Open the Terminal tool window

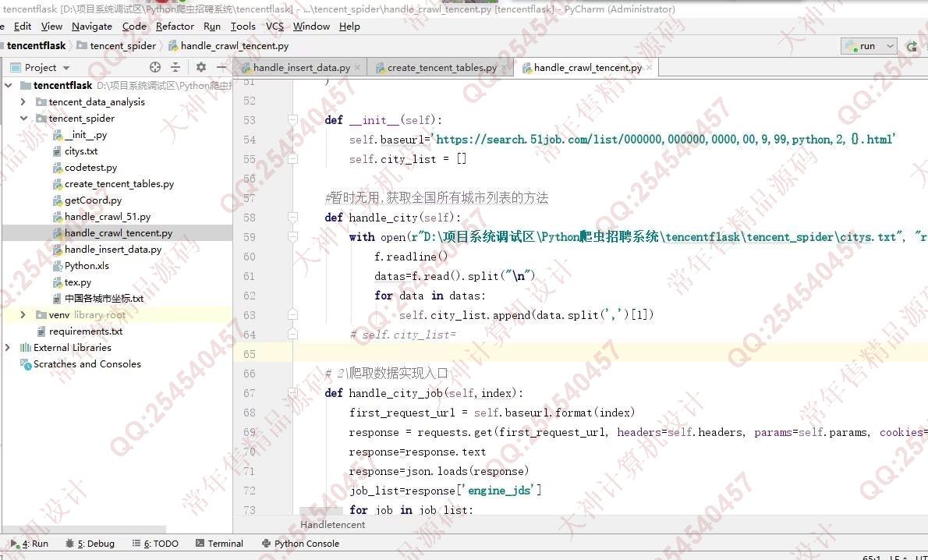point(219,544)
